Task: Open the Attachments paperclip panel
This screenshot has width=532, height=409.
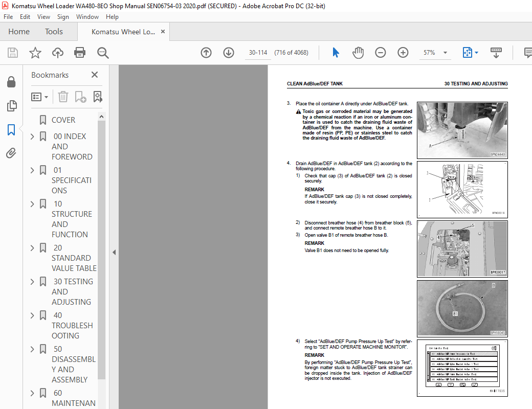Action: click(11, 153)
